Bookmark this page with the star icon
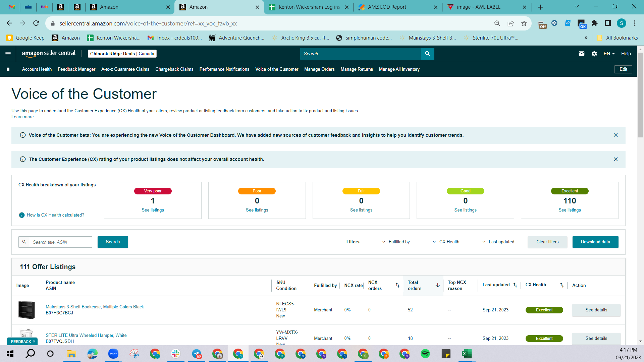 (524, 23)
